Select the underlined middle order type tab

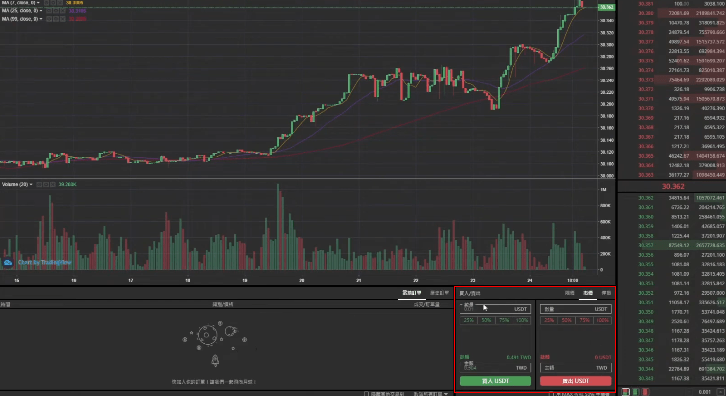588,293
